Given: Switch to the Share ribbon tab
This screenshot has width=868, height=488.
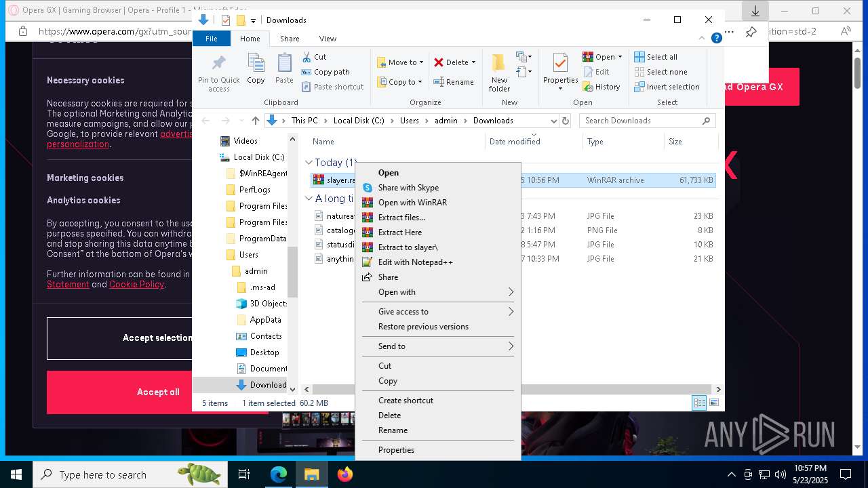Looking at the screenshot, I should 290,39.
